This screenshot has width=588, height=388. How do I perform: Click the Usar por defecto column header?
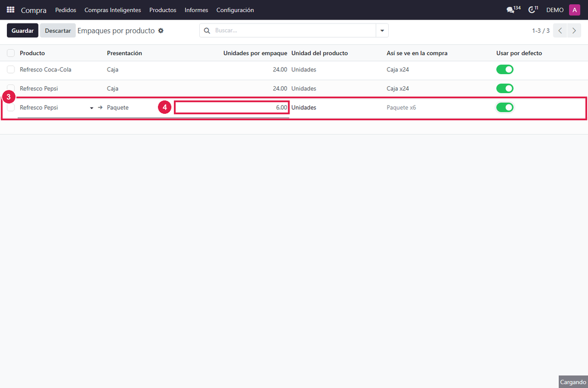tap(519, 53)
